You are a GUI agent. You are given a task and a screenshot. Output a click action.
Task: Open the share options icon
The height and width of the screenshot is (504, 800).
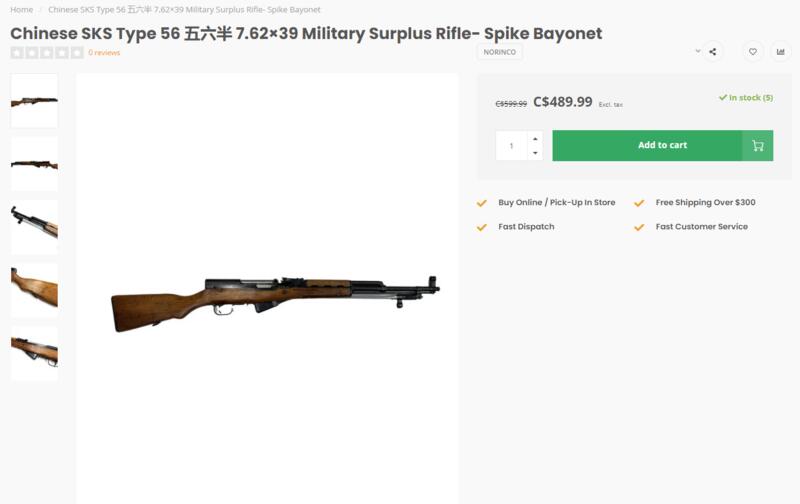coord(713,52)
